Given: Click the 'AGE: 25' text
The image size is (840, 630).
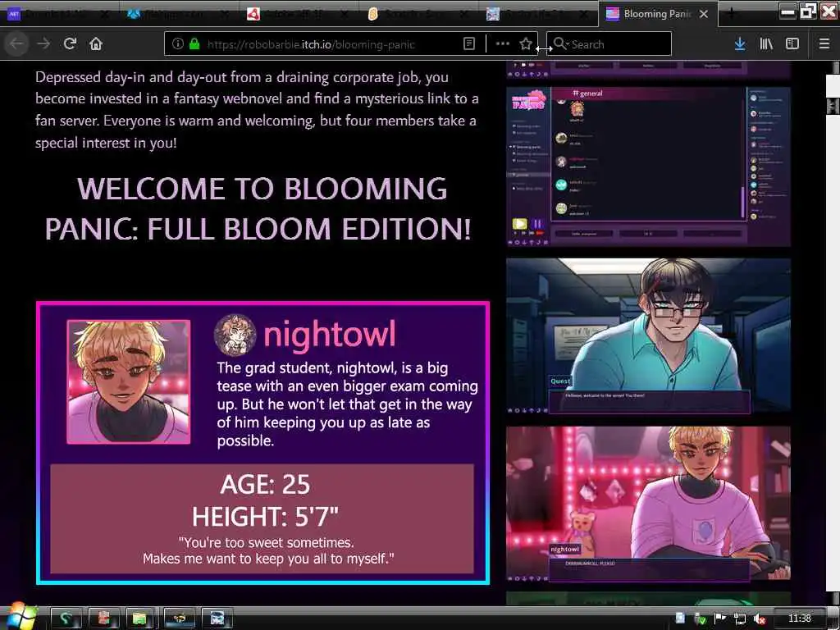Looking at the screenshot, I should [265, 484].
